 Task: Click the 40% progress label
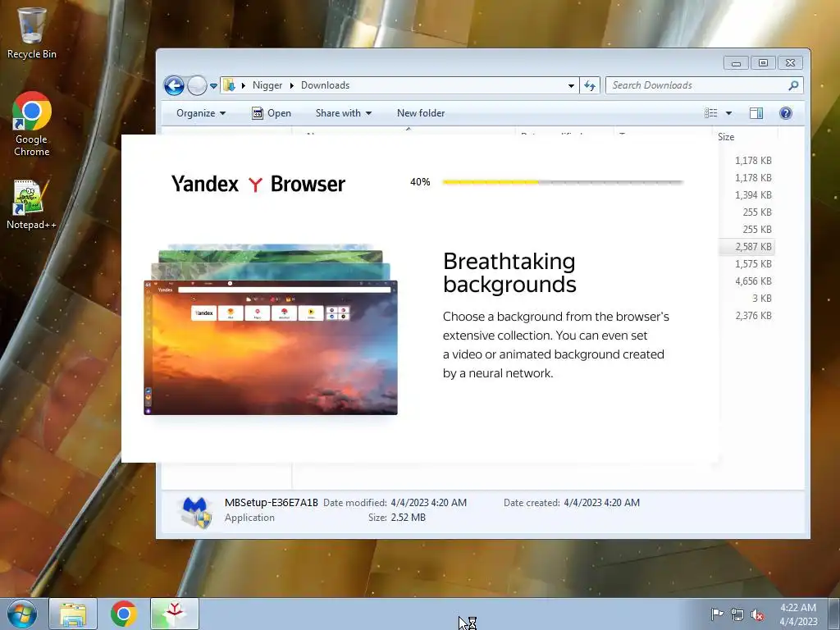[x=420, y=182]
